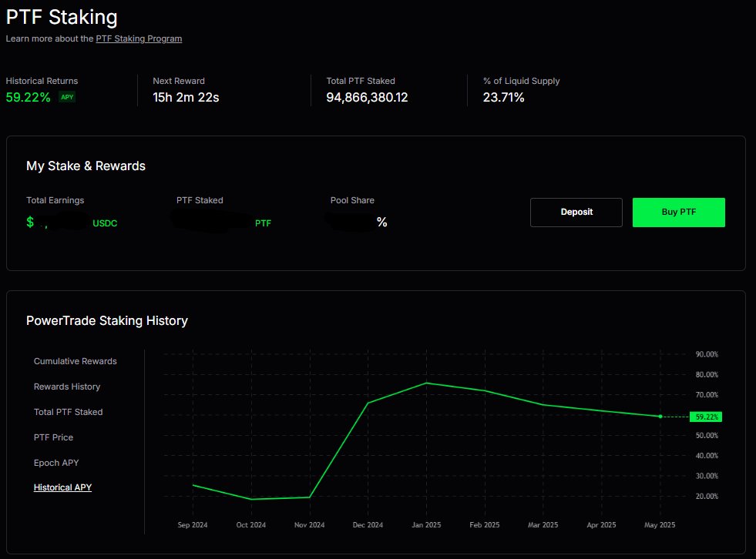756x559 pixels.
Task: Click the 59.22% chart value label
Action: click(x=706, y=417)
